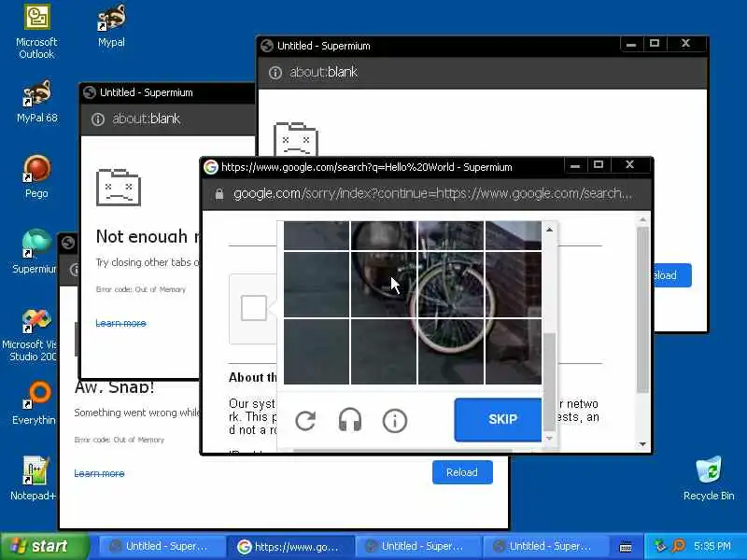This screenshot has height=560, width=747.
Task: Select top-left captcha pavement tile
Action: pyautogui.click(x=317, y=236)
